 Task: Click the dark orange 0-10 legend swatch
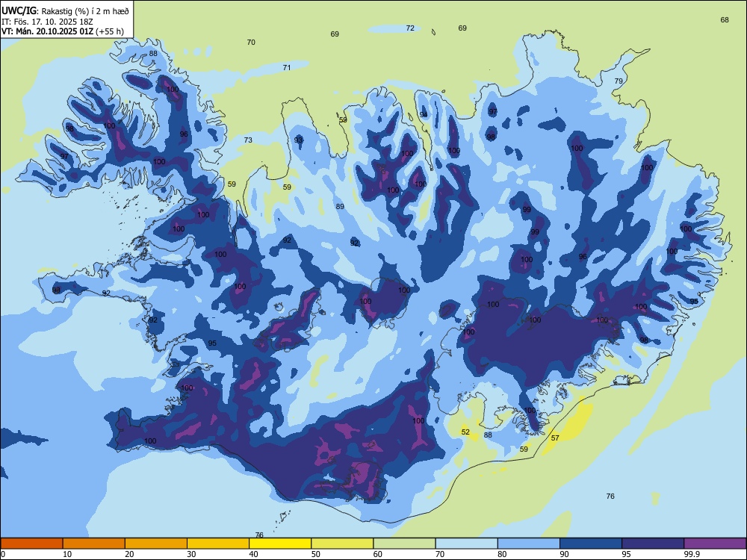tap(31, 544)
